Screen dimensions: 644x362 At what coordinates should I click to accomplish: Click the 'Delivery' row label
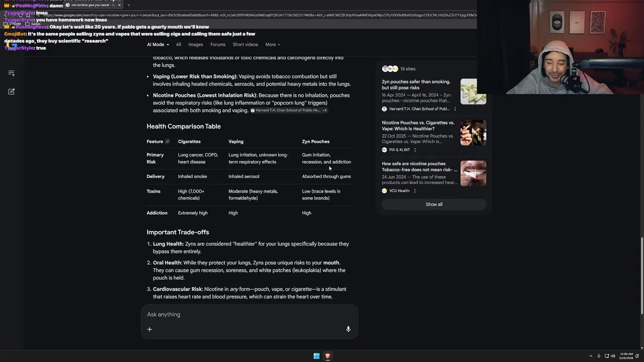point(155,176)
